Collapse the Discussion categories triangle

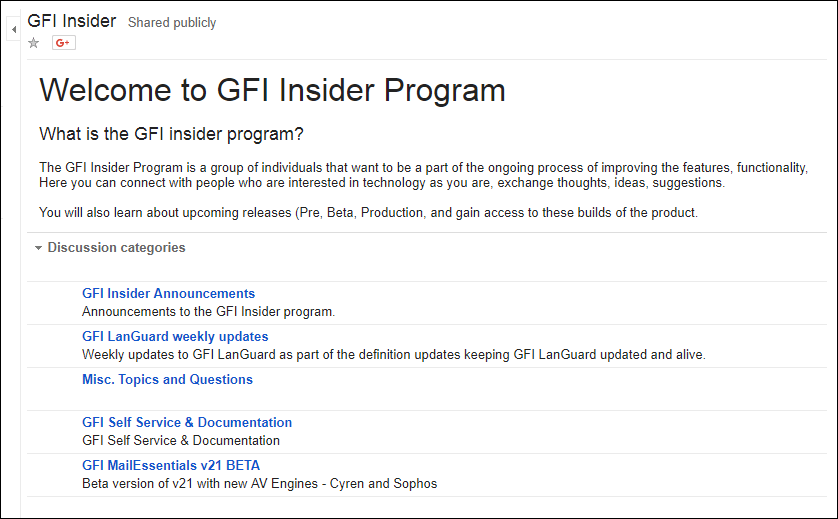[38, 248]
